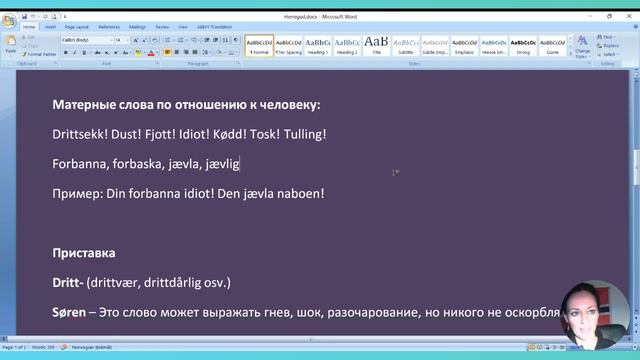640x360 pixels.
Task: Apply strikethrough formatting
Action: 97,53
